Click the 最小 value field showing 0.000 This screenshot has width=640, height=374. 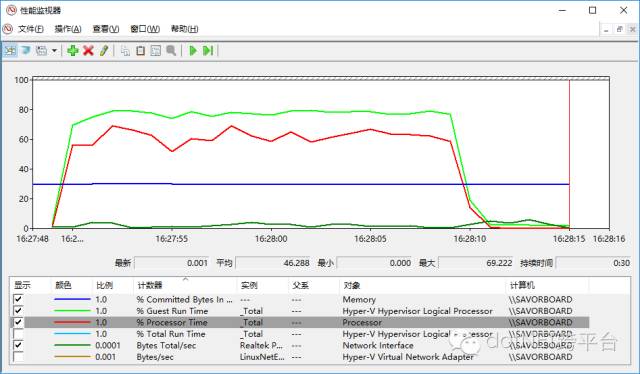[374, 263]
